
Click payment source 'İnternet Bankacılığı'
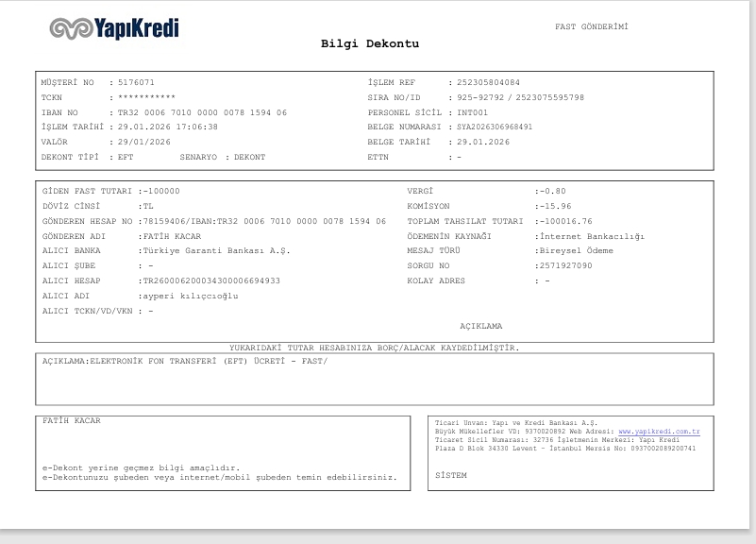[x=592, y=236]
